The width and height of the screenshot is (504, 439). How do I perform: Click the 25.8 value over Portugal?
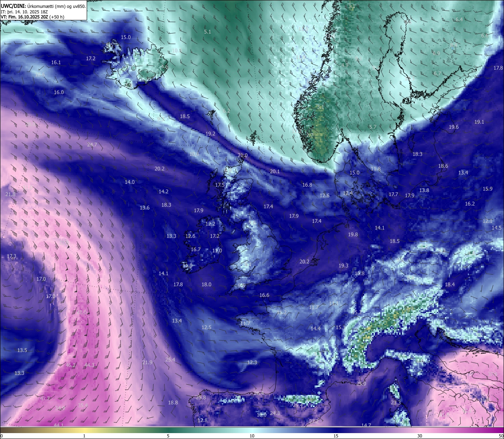(x=201, y=397)
